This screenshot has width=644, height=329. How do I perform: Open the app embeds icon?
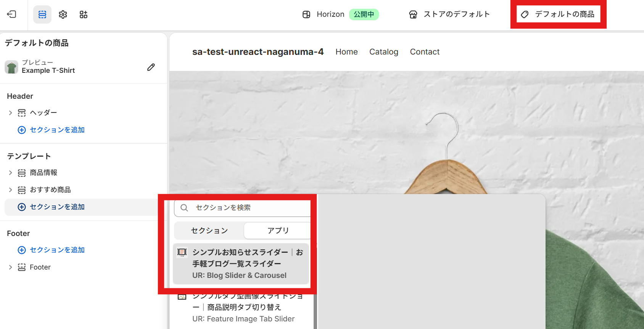[x=84, y=14]
